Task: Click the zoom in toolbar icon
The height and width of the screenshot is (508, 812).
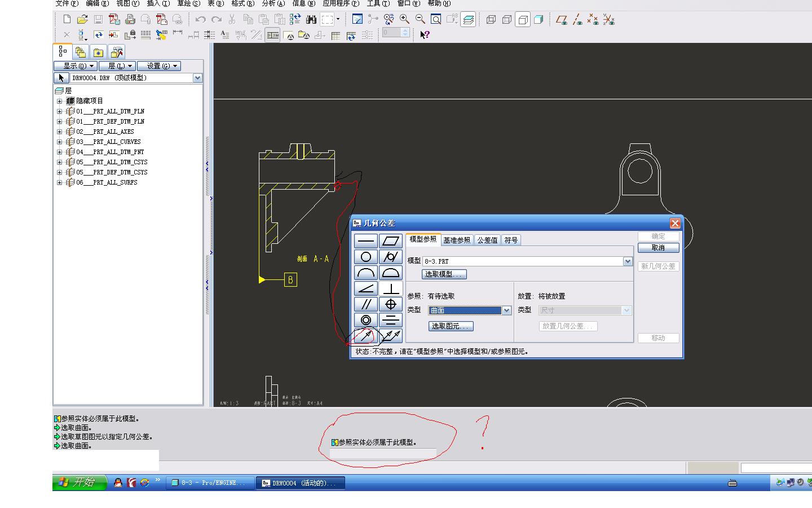Action: coord(404,19)
